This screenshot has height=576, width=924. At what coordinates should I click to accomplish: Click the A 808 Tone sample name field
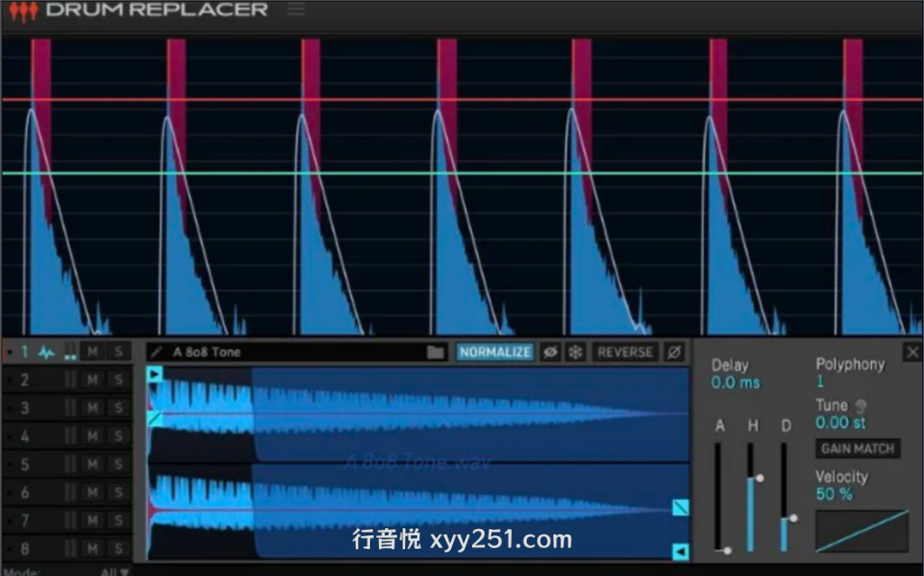click(x=296, y=353)
